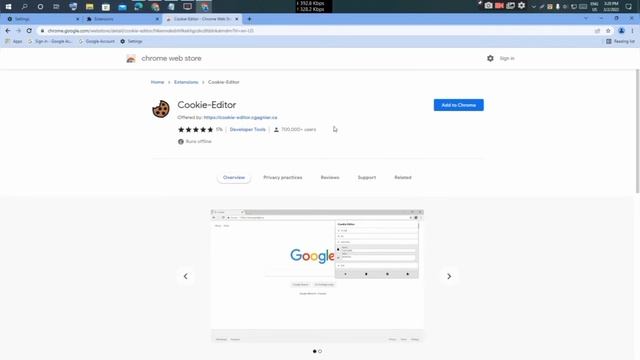Click the red video record icon
Image resolution: width=640 pixels, height=360 pixels.
click(x=499, y=6)
